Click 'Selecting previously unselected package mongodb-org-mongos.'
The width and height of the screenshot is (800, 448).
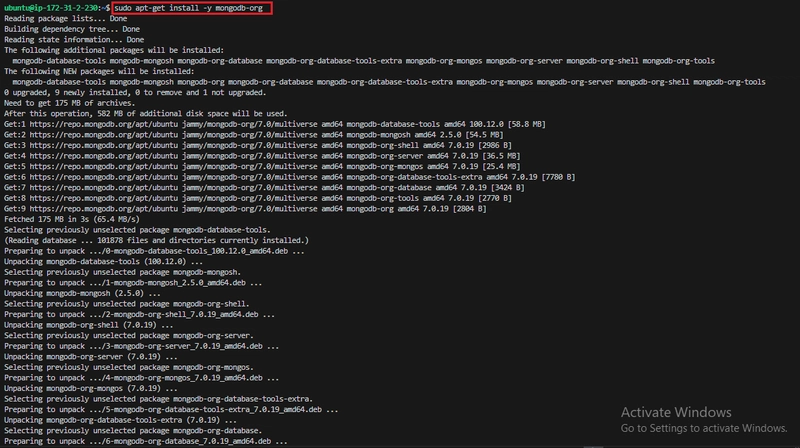(129, 367)
